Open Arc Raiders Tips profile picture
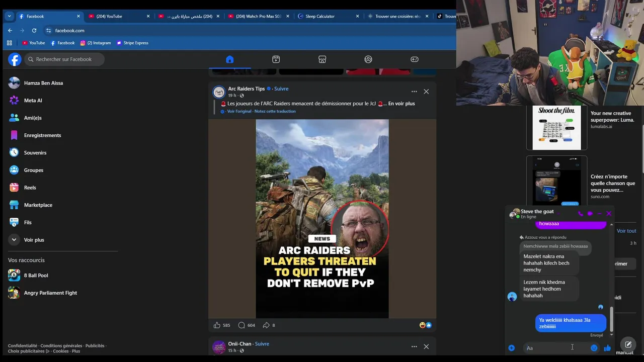644x362 pixels. tap(219, 92)
